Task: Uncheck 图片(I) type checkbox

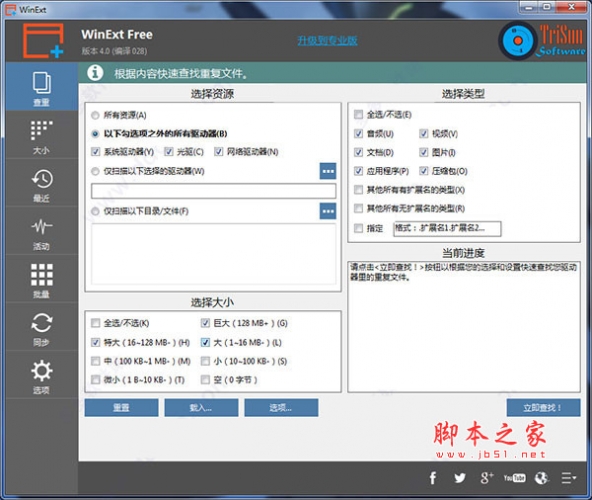Action: 424,152
